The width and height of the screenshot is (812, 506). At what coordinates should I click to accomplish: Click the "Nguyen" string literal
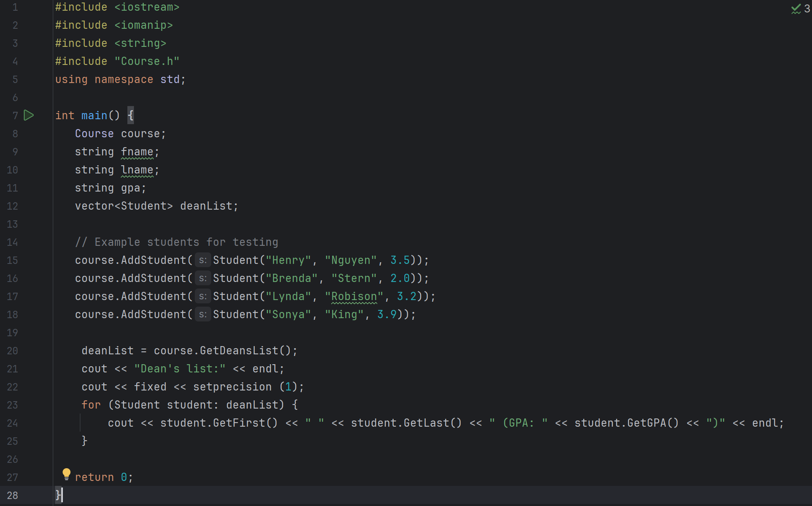pyautogui.click(x=351, y=260)
